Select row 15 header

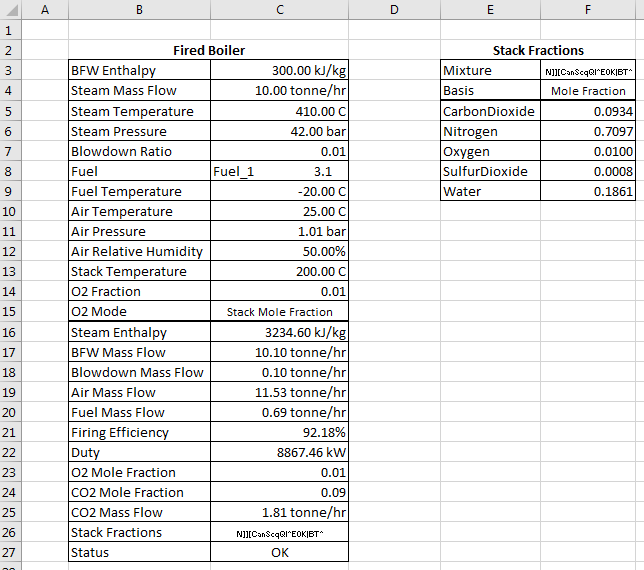tap(11, 311)
